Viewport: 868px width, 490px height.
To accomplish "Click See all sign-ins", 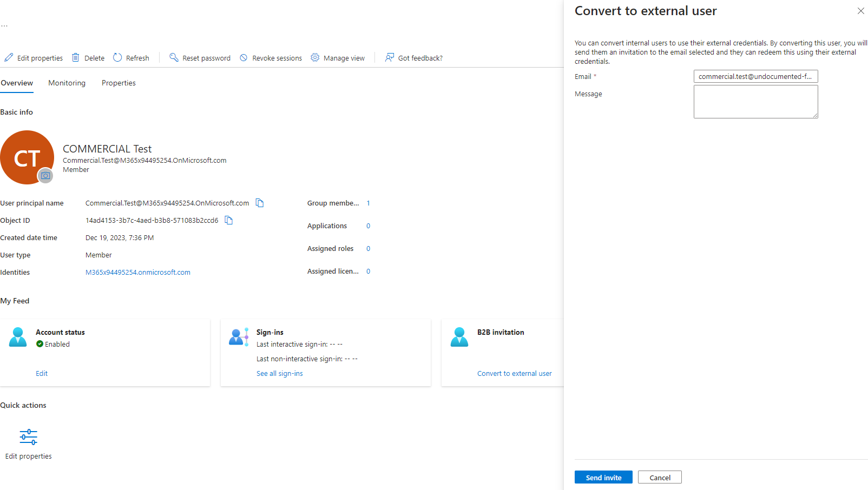I will (x=279, y=373).
